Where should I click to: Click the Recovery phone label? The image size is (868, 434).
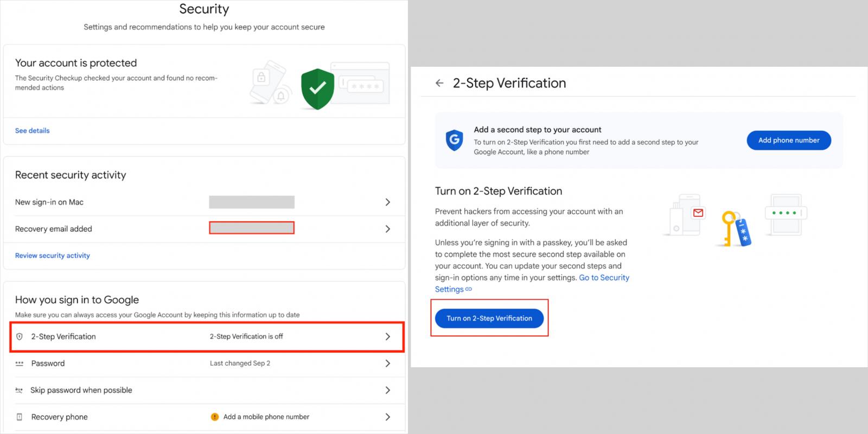[x=59, y=417]
